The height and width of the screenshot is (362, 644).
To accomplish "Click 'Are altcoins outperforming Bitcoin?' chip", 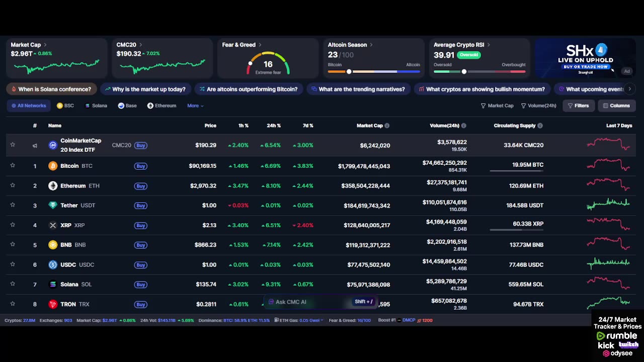I will pyautogui.click(x=248, y=89).
